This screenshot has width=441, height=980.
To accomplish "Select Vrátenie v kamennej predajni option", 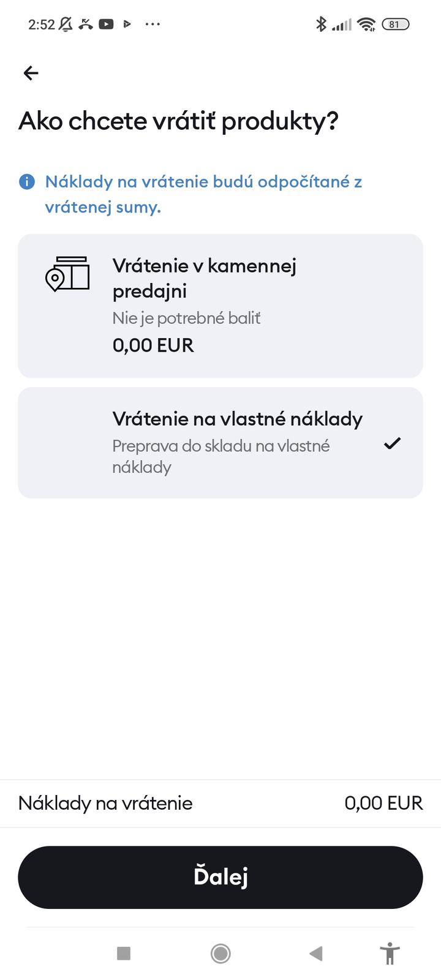I will (x=221, y=306).
